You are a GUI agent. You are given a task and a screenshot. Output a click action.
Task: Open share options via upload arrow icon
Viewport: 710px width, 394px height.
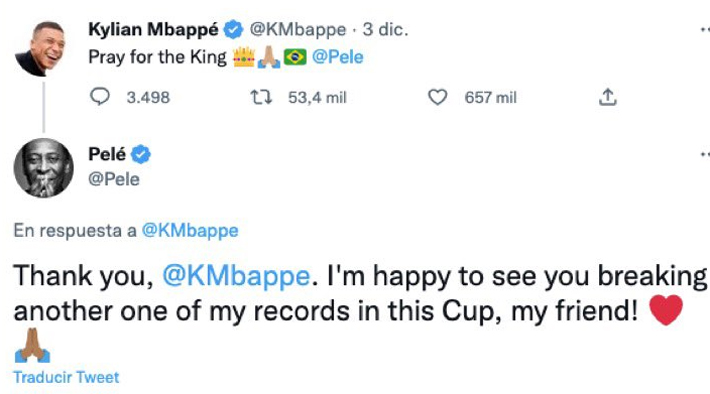(x=608, y=97)
